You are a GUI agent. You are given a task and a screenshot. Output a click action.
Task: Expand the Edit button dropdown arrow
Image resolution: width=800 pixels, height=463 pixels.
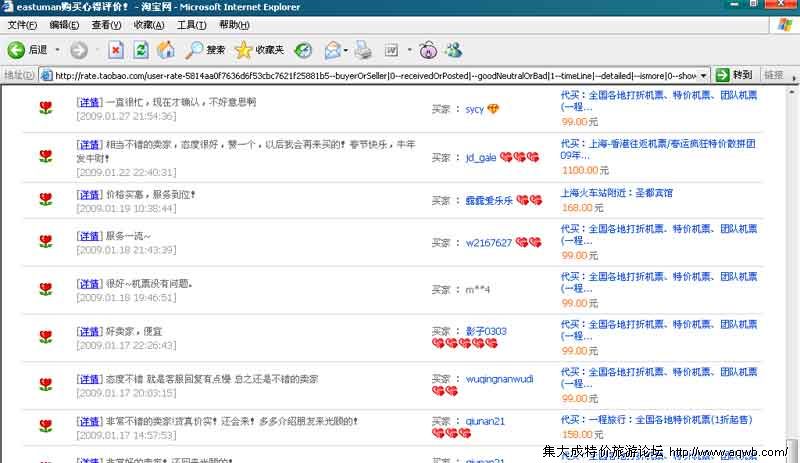click(409, 50)
